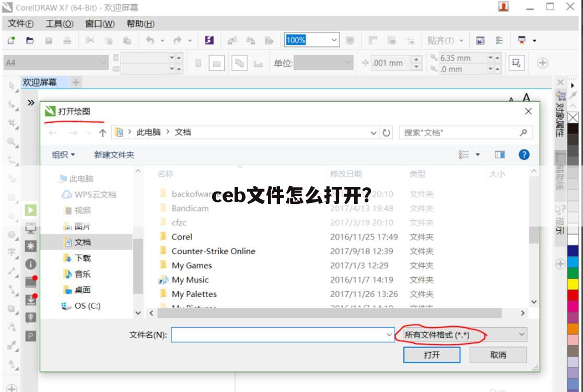Click the info icon in welcome sidebar
583x392 pixels.
click(x=30, y=264)
